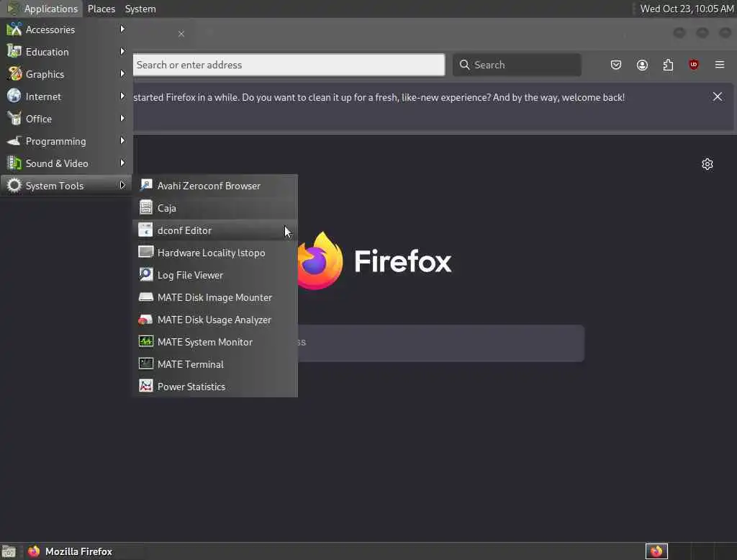
Task: Click the Firefox search magnifier icon
Action: 464,65
